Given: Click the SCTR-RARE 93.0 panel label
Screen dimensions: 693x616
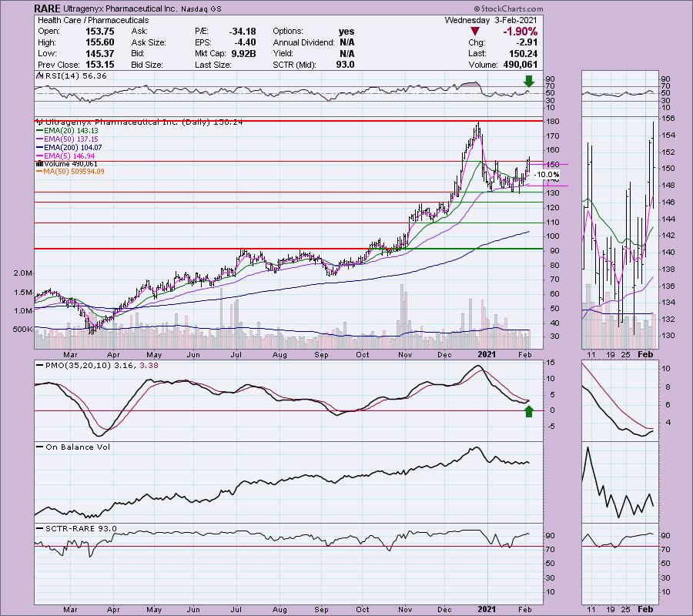Looking at the screenshot, I should coord(76,528).
